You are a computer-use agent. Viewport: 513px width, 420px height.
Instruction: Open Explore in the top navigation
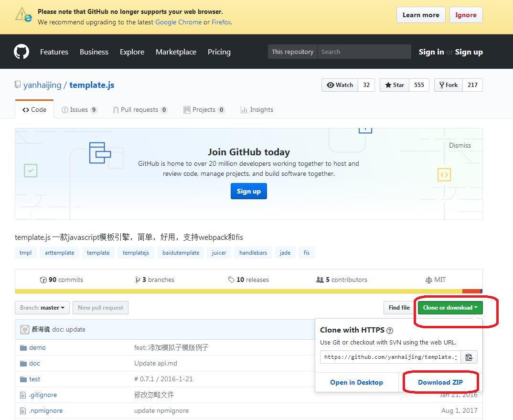(x=132, y=52)
